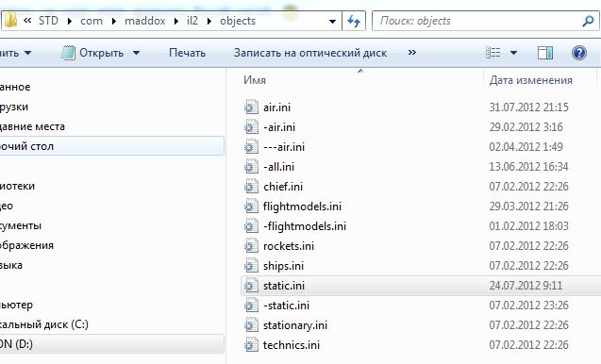
Task: Change view with the view mode icon
Action: [x=492, y=53]
